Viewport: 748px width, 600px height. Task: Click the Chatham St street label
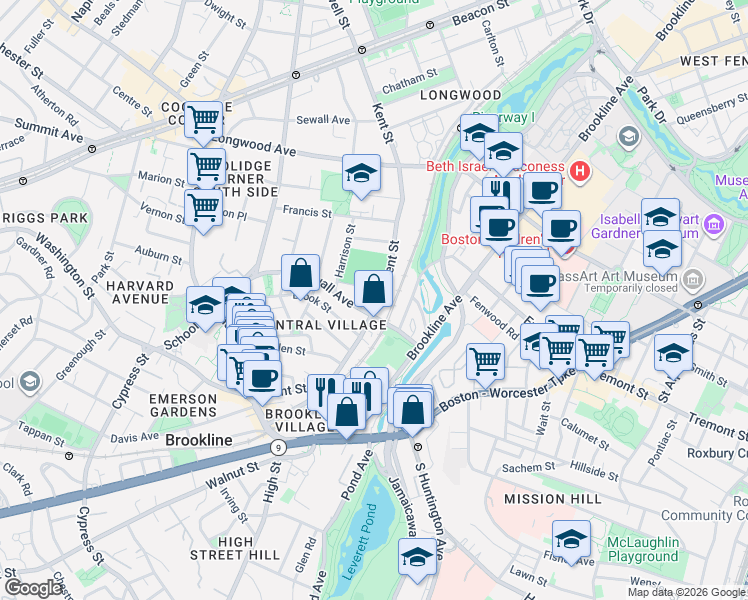pos(410,81)
